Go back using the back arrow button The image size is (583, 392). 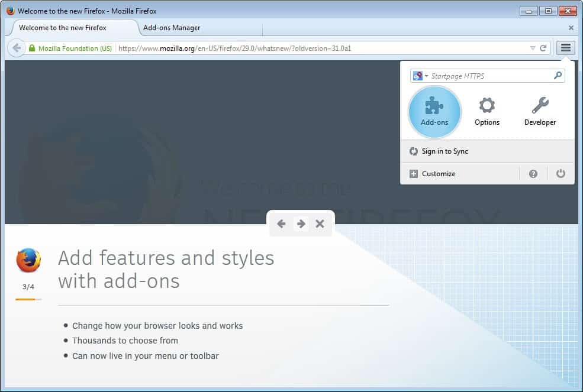tap(17, 48)
